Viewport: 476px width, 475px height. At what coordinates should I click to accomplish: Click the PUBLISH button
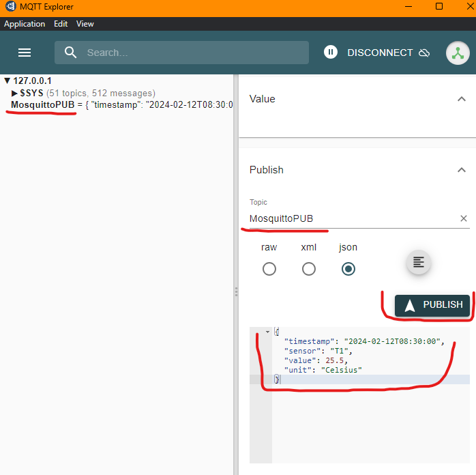[x=432, y=305]
